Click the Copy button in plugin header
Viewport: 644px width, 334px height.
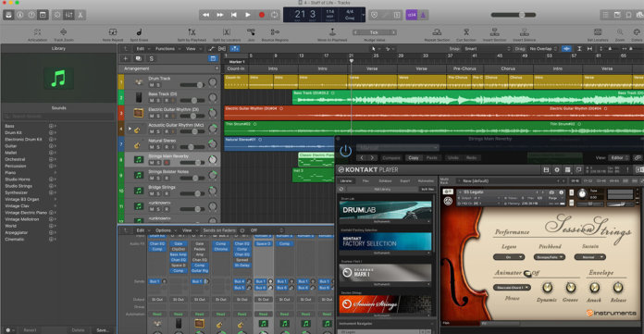pos(414,158)
